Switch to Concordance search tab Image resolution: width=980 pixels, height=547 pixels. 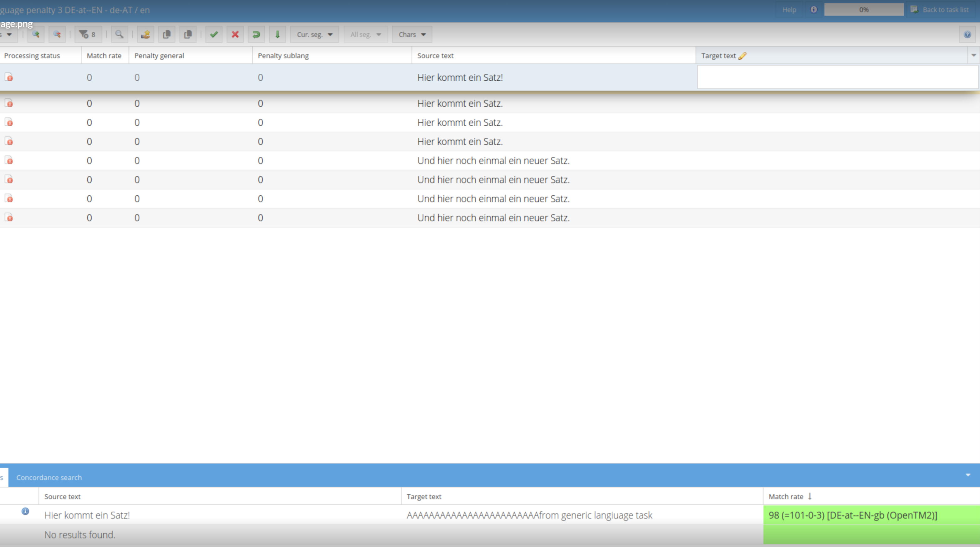coord(49,477)
